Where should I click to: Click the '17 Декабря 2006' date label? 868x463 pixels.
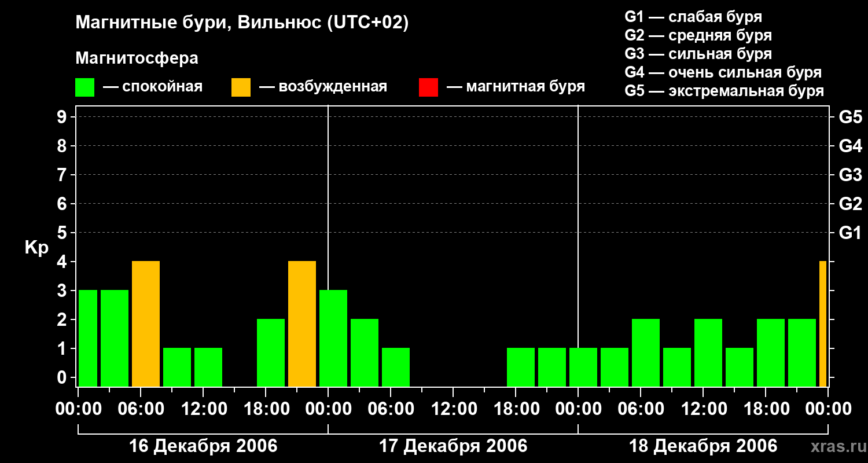click(453, 446)
